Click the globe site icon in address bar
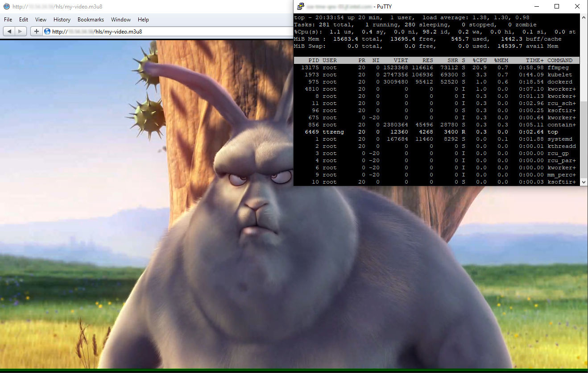Viewport: 588px width, 373px height. point(47,31)
